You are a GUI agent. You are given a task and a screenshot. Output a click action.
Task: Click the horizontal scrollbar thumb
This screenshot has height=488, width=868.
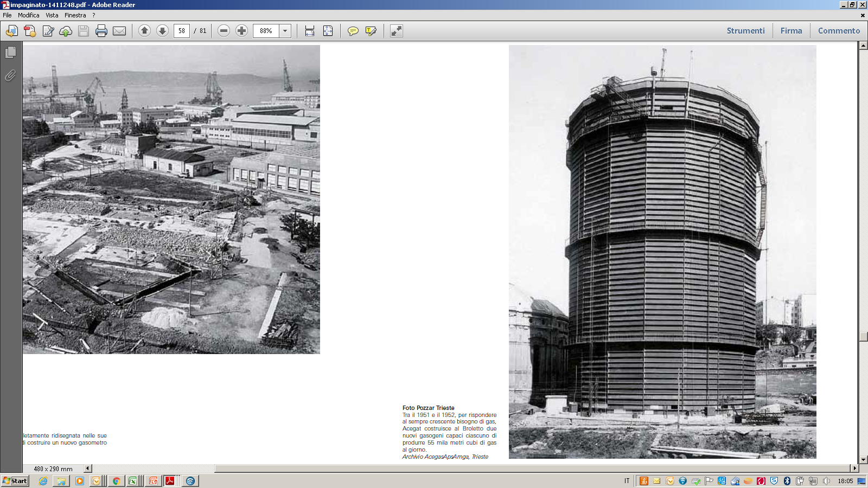point(532,468)
